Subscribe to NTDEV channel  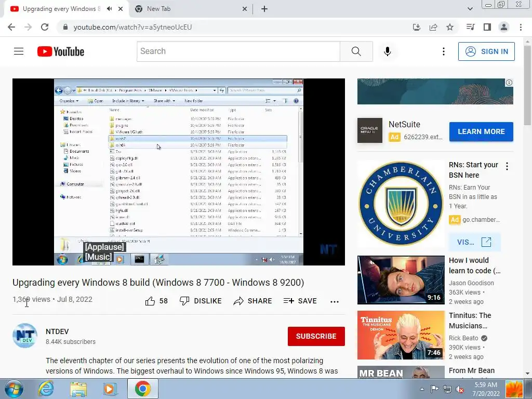316,336
